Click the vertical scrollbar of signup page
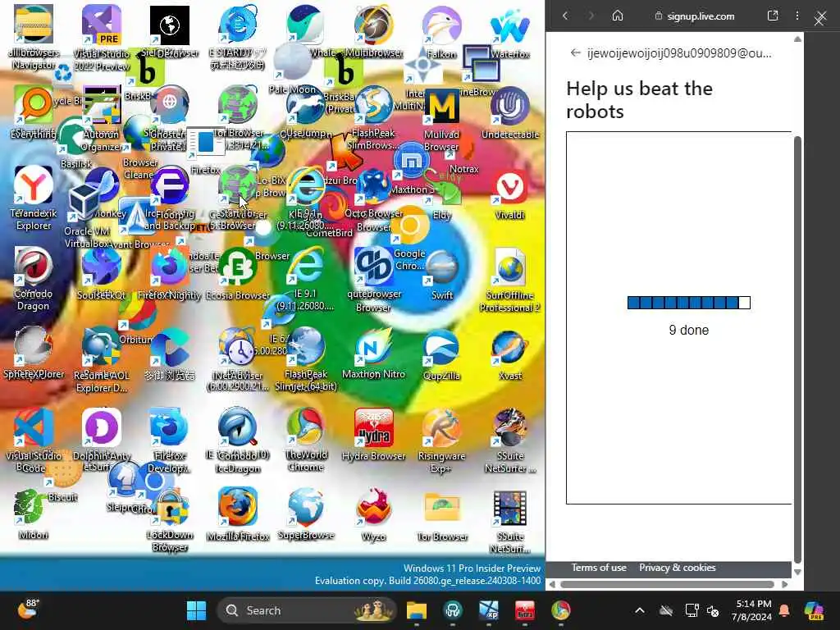 (x=797, y=348)
